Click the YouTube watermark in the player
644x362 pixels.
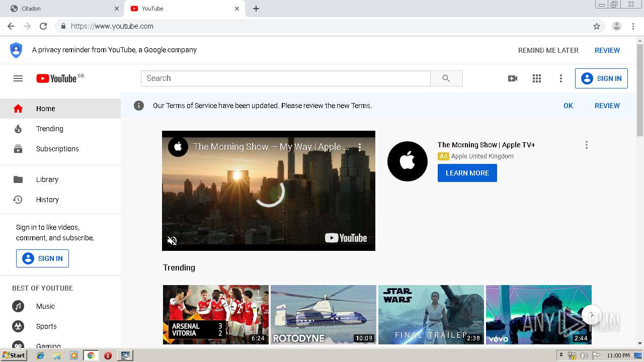pos(346,238)
